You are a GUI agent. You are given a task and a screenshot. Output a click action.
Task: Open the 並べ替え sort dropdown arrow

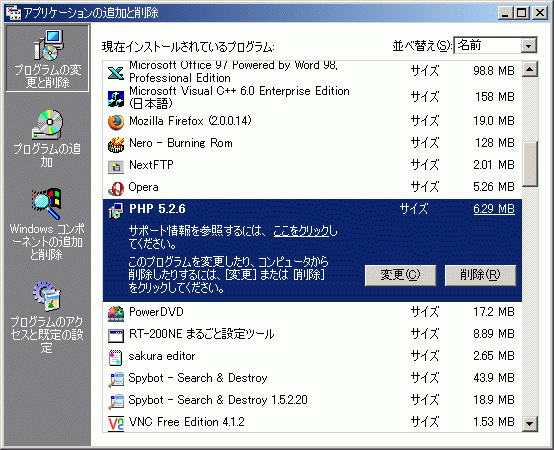(529, 46)
